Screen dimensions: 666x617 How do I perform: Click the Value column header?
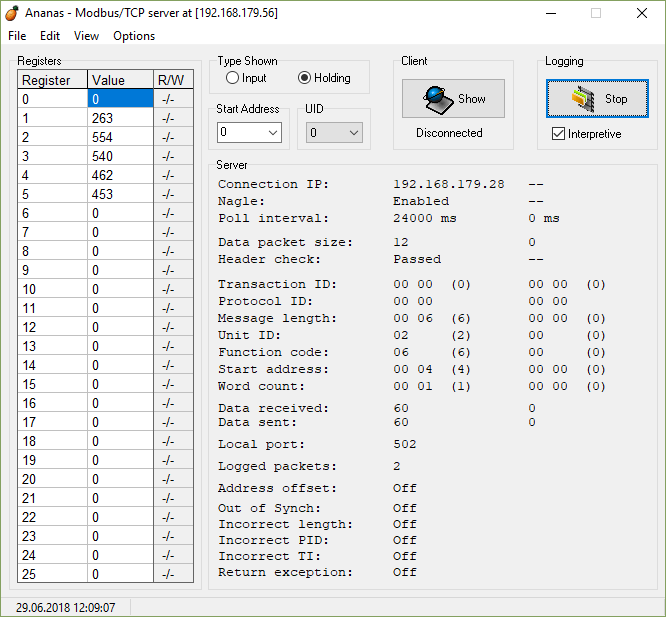[x=120, y=80]
